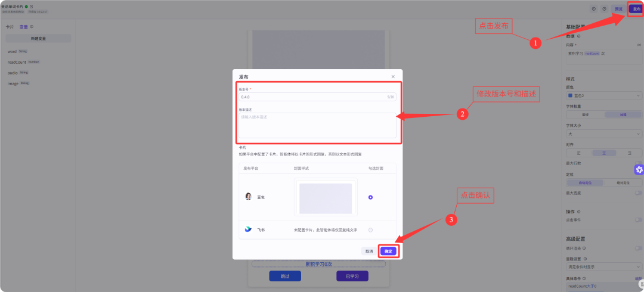Click the history clock icon beside 预览
This screenshot has height=292, width=644.
(604, 8)
